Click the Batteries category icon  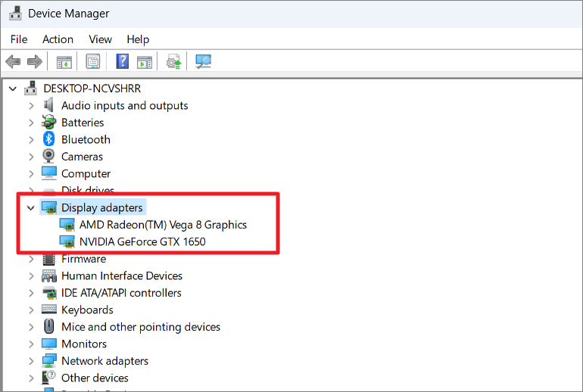[x=48, y=123]
